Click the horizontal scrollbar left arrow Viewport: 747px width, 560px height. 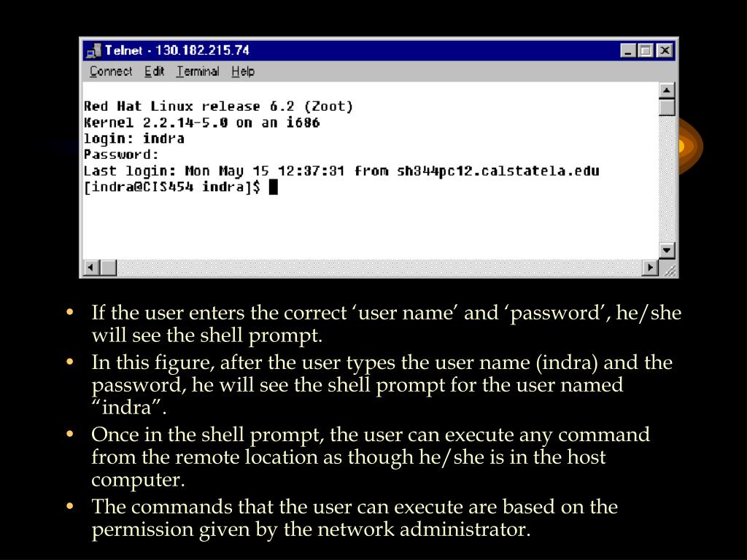pos(91,268)
